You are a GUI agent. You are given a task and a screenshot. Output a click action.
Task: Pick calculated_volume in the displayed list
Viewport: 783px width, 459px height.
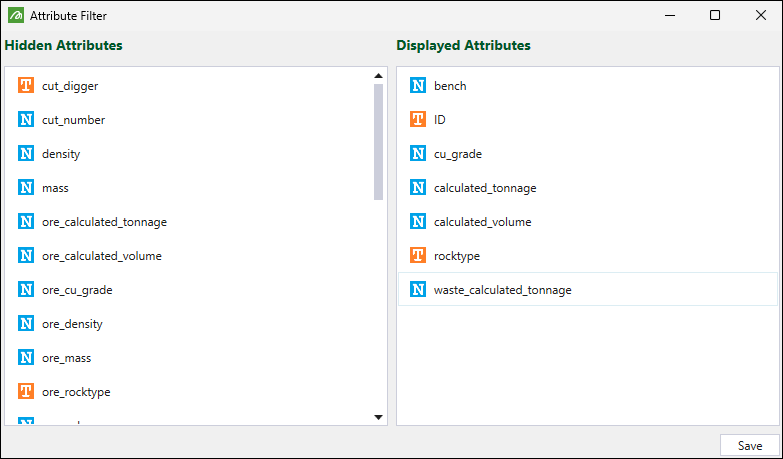[x=482, y=222]
